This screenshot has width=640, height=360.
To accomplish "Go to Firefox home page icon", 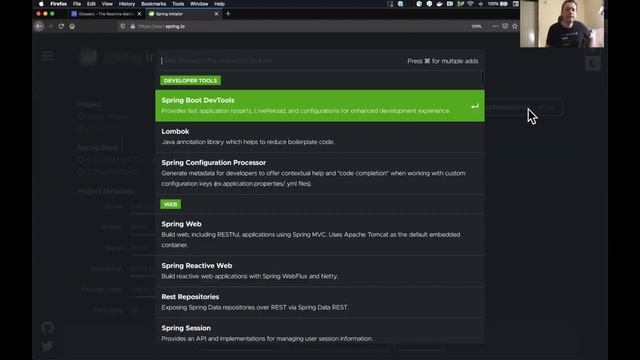I will click(72, 26).
